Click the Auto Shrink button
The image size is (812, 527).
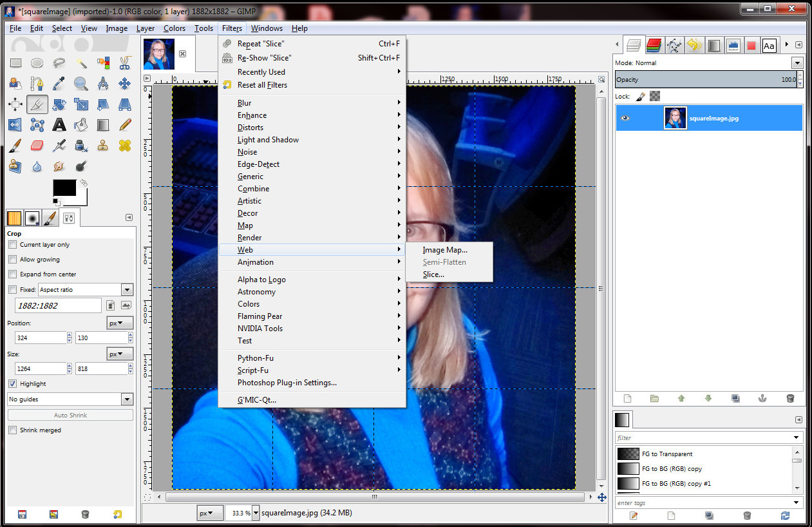[x=70, y=414]
